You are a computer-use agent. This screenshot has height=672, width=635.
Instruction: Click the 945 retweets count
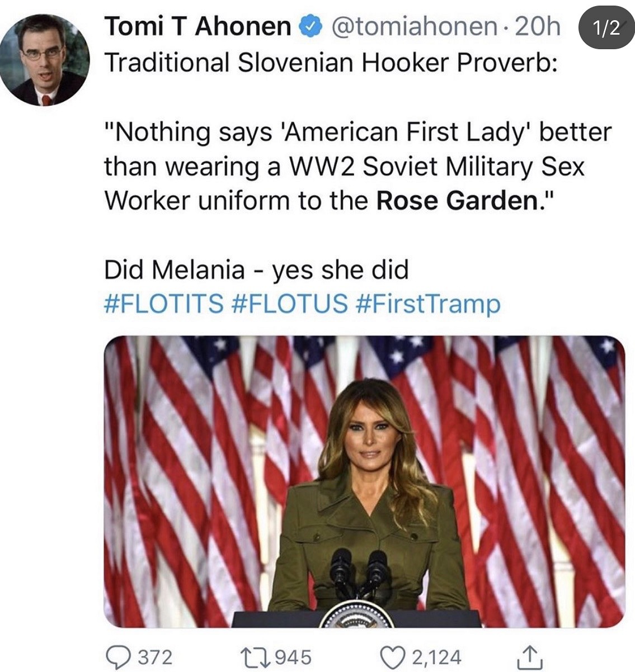(293, 657)
